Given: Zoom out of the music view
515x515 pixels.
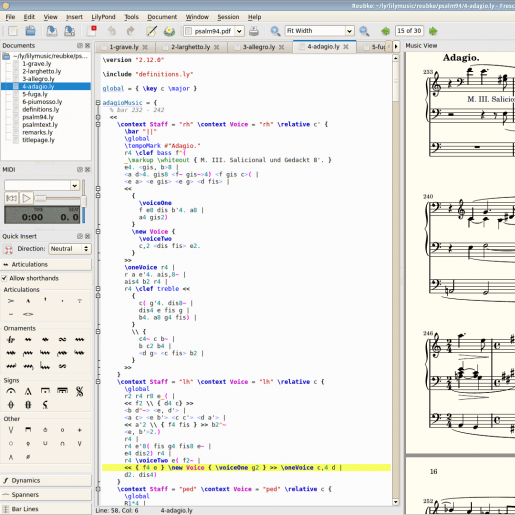Looking at the screenshot, I should point(364,31).
